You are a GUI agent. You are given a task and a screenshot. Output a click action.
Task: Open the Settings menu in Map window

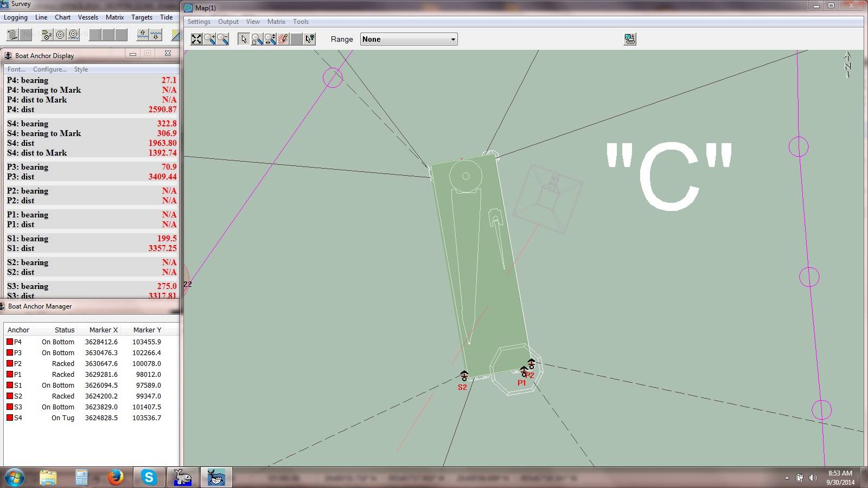199,22
